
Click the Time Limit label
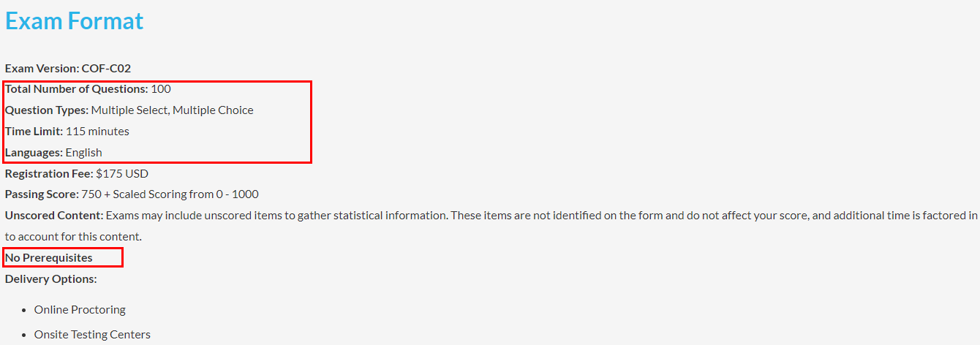pos(34,132)
